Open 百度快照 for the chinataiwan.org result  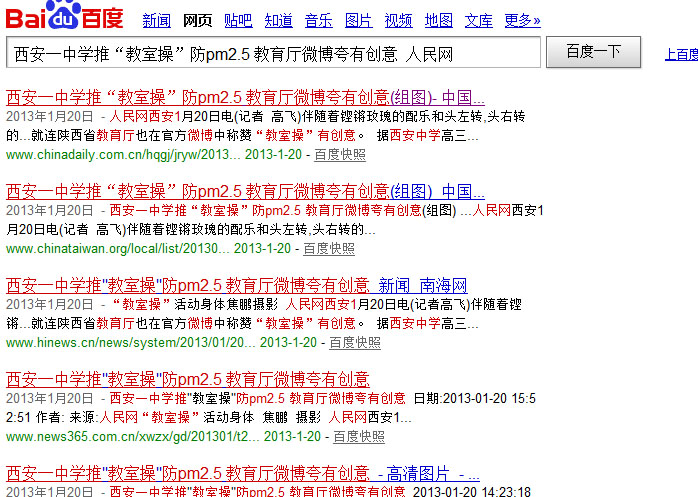click(329, 248)
